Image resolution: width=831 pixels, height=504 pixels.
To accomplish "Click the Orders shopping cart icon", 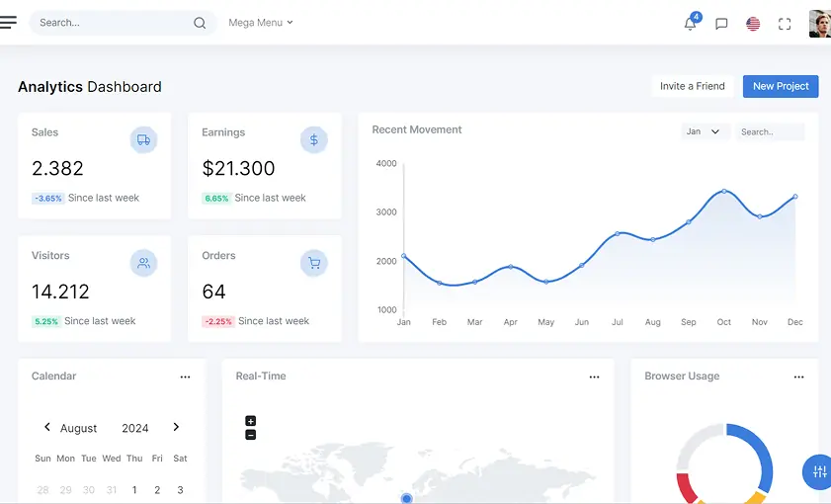I will (x=313, y=263).
